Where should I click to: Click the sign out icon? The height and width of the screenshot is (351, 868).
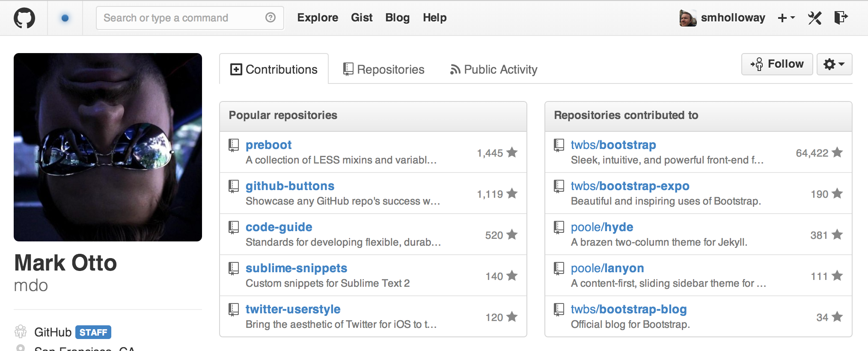[x=841, y=18]
